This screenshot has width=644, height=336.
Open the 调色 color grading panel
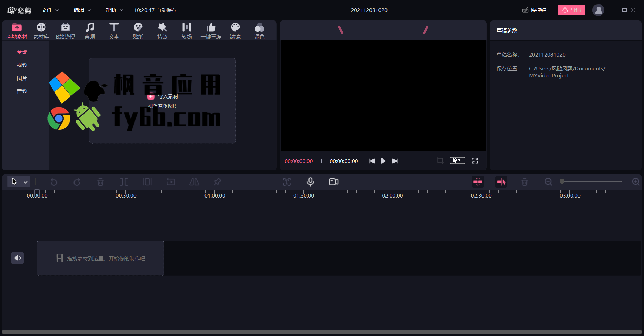coord(260,31)
